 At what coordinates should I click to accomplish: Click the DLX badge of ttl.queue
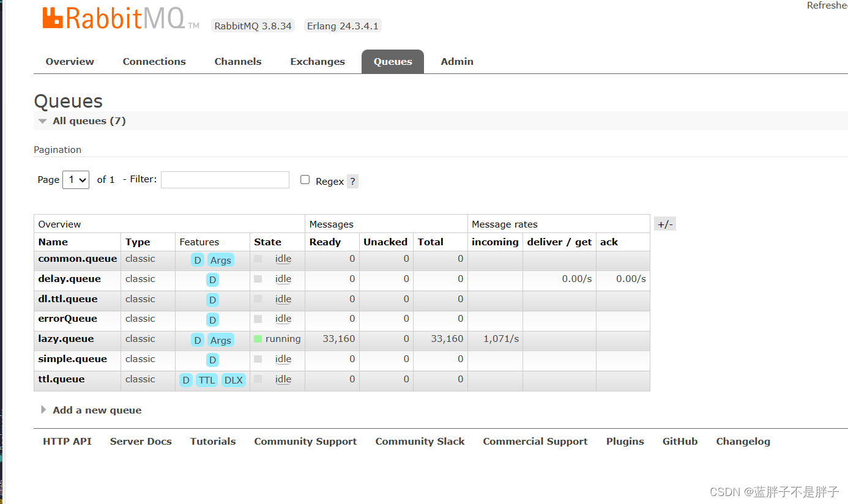click(234, 380)
